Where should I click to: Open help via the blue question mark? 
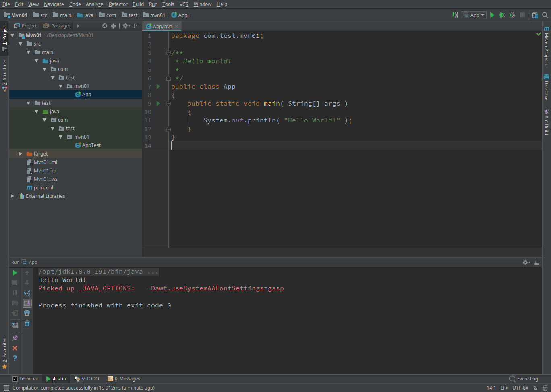pos(15,358)
